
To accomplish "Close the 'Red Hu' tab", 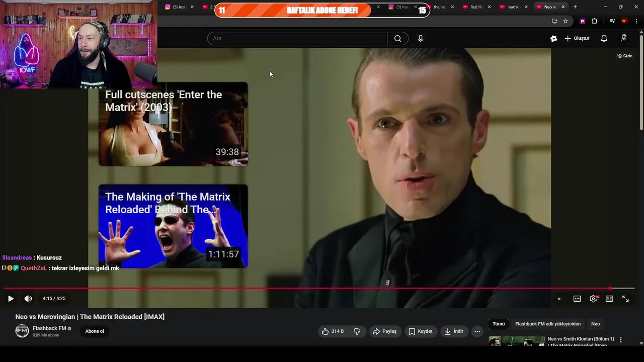I will coord(489,7).
